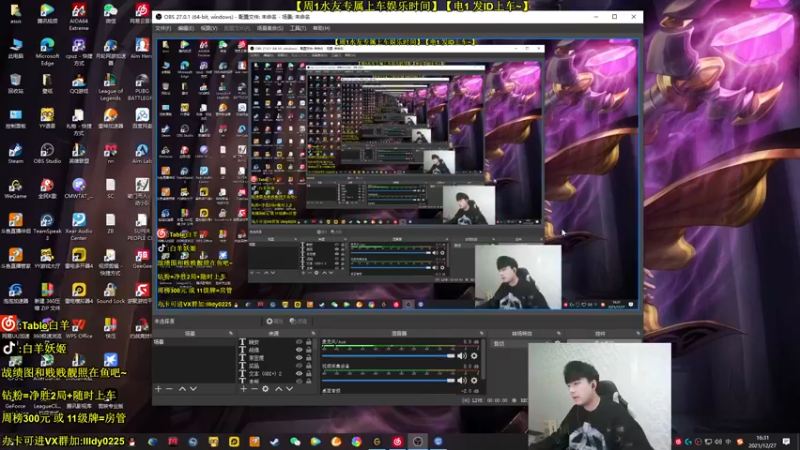Click the OBS icon in the Windows taskbar
This screenshot has height=450, width=800.
tap(417, 442)
